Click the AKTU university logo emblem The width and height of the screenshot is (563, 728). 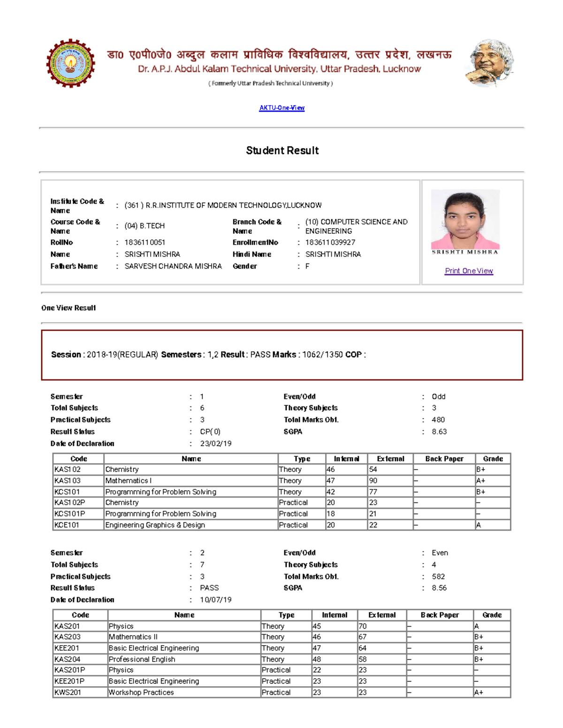(70, 62)
